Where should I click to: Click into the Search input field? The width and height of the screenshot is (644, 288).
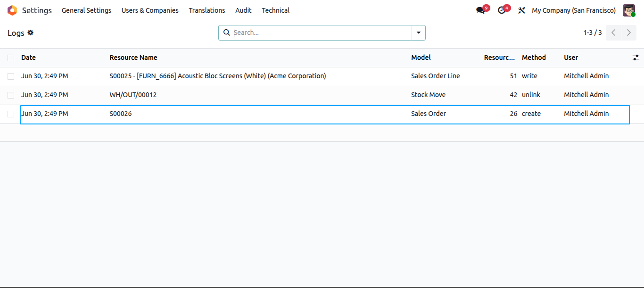click(322, 33)
